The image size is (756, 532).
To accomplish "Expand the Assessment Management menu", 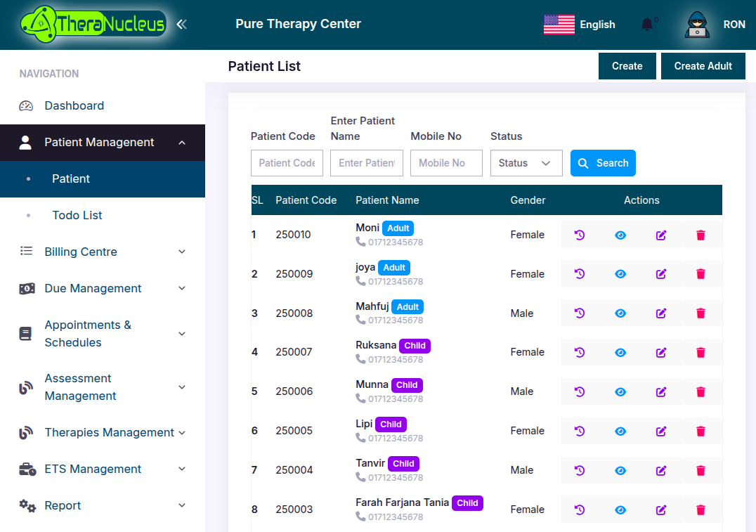I will pyautogui.click(x=102, y=387).
